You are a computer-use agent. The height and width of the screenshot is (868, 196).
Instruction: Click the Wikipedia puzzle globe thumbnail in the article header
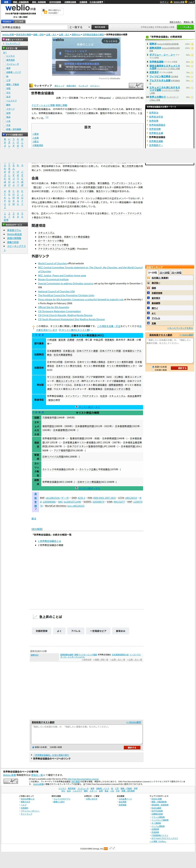[x=136, y=86]
